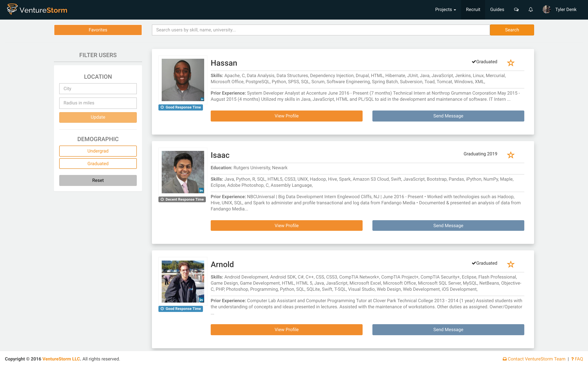Favorite Hassan with the star icon
Screen dimensions: 588x367
coord(511,63)
